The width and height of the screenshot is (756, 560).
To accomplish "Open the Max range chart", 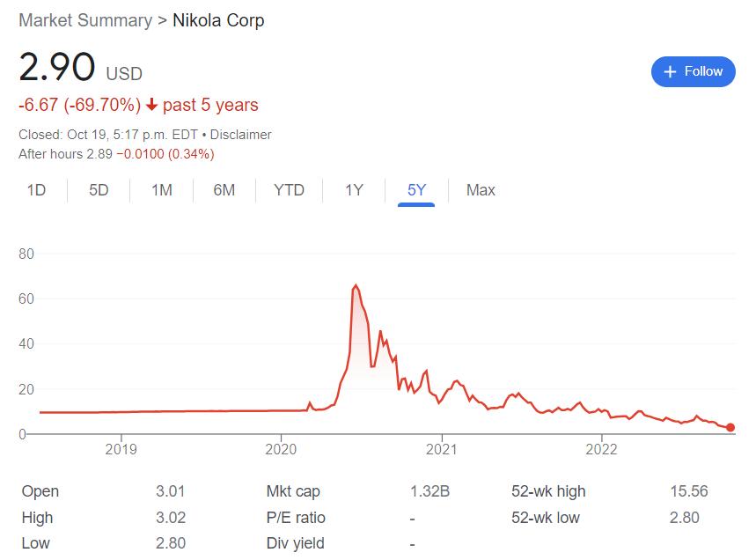I will pyautogui.click(x=481, y=190).
